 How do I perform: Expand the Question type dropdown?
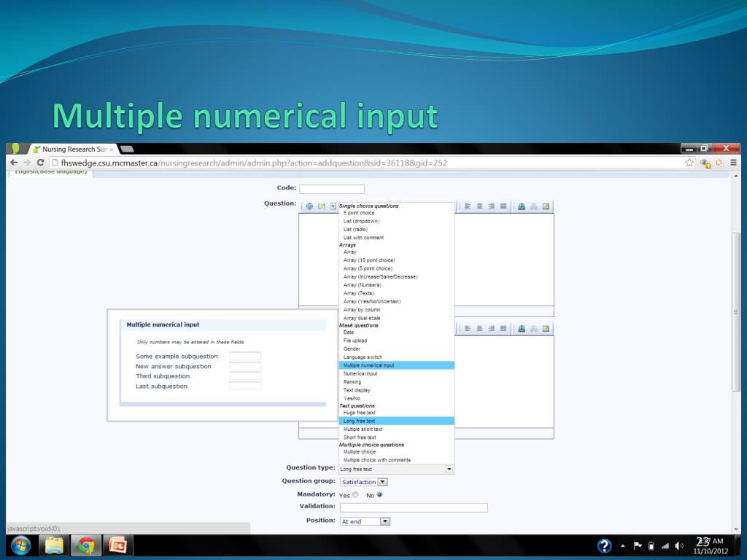(x=449, y=469)
